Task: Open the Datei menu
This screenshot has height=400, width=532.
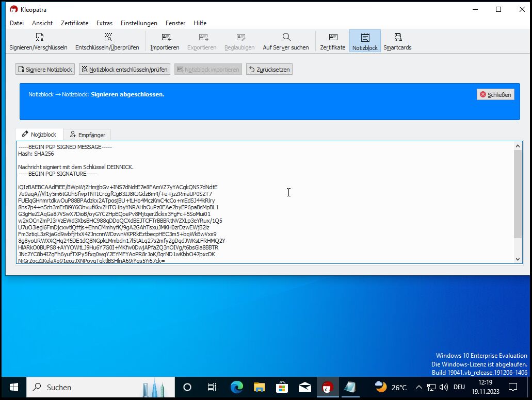Action: [17, 23]
